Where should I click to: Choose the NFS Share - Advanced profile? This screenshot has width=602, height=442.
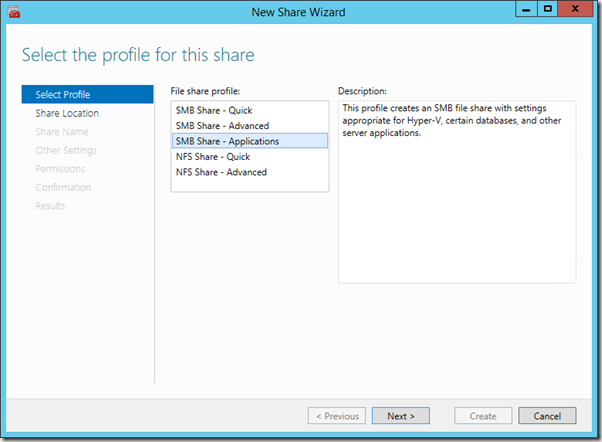[250, 172]
